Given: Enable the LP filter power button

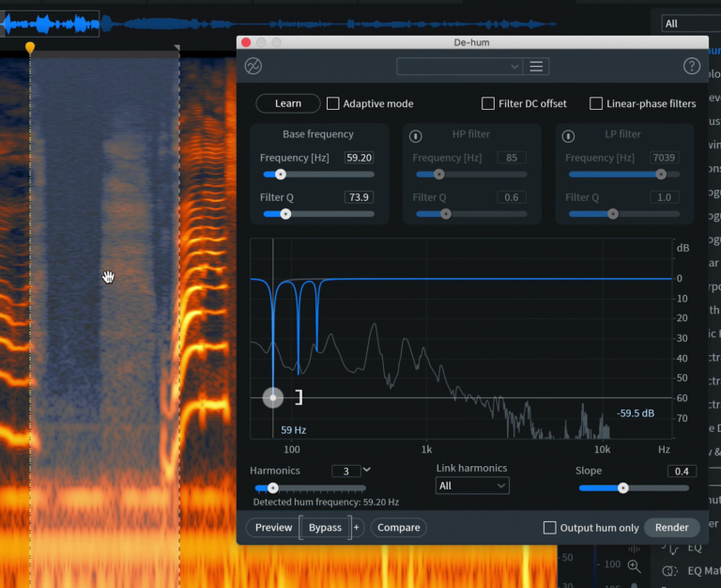Looking at the screenshot, I should pos(569,135).
